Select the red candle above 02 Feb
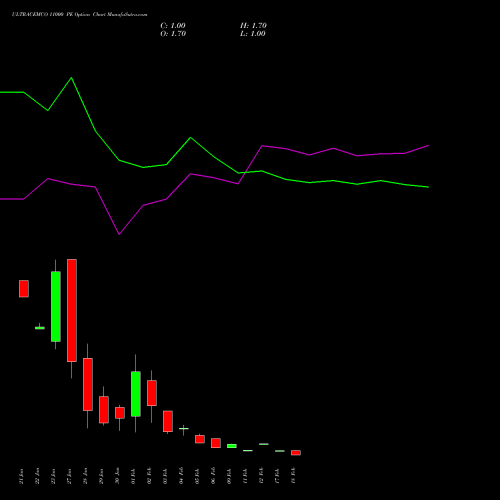The width and height of the screenshot is (500, 500). tap(152, 393)
